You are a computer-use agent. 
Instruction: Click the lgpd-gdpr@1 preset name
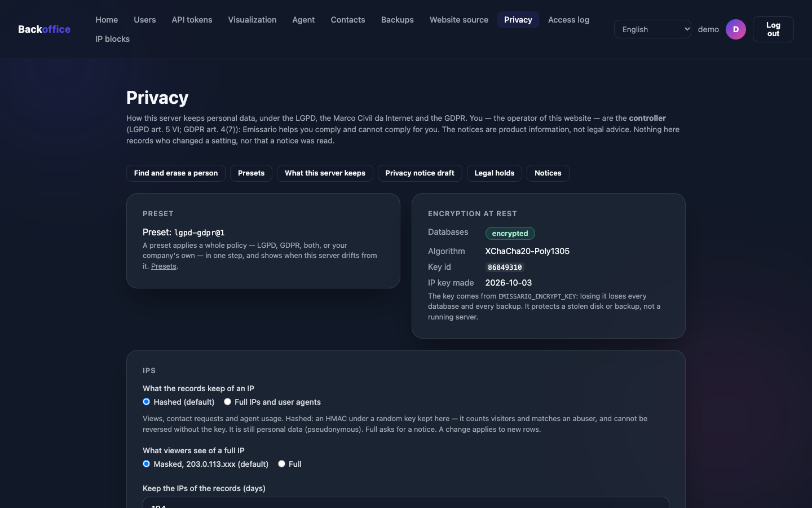pyautogui.click(x=200, y=233)
